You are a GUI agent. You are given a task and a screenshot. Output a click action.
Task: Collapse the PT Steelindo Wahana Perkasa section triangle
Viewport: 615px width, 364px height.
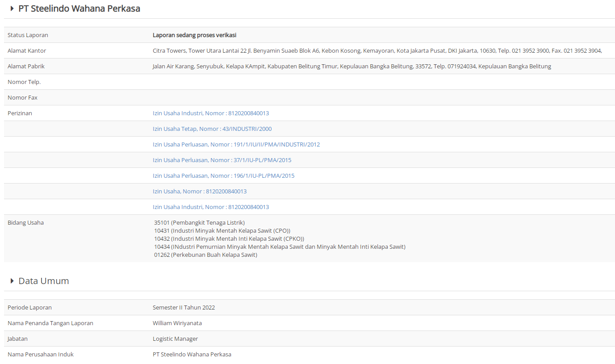(x=12, y=8)
